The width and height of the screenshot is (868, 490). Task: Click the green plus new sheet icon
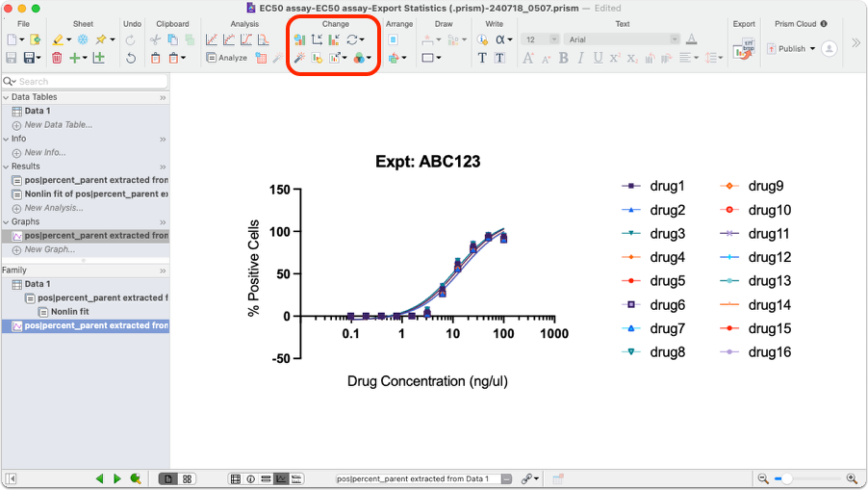click(x=74, y=58)
